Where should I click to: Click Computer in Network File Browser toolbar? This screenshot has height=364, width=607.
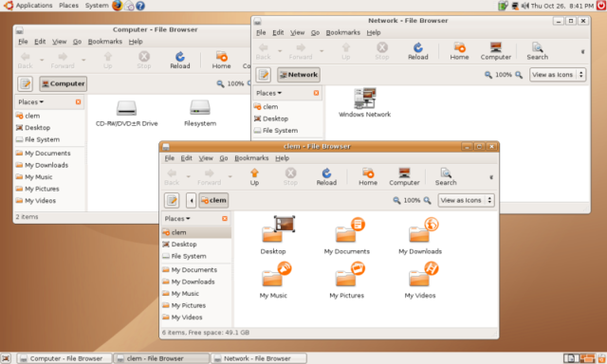tap(495, 51)
